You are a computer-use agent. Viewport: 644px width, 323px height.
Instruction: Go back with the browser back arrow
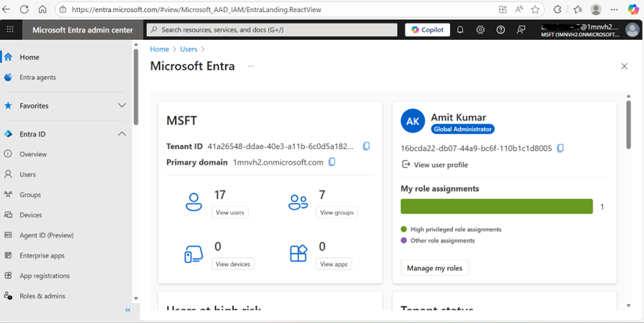(x=6, y=9)
